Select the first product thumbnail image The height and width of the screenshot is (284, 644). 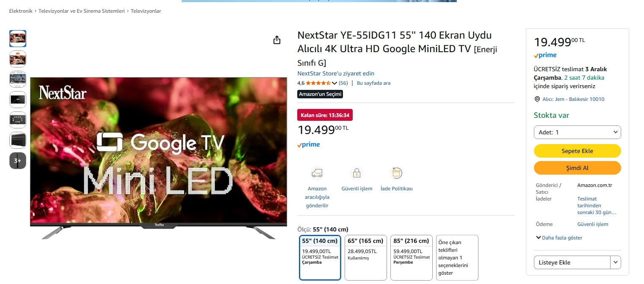click(18, 39)
